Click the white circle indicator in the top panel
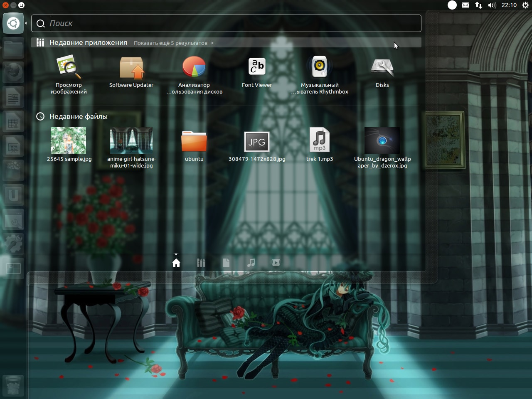The height and width of the screenshot is (399, 532). click(x=452, y=5)
